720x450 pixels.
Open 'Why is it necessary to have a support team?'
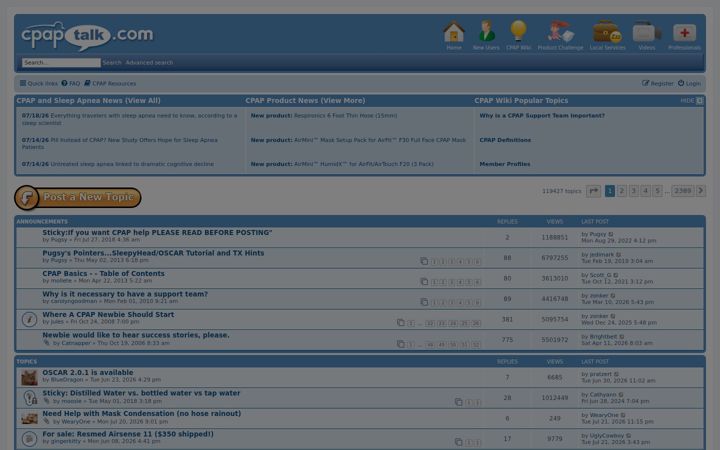click(125, 294)
